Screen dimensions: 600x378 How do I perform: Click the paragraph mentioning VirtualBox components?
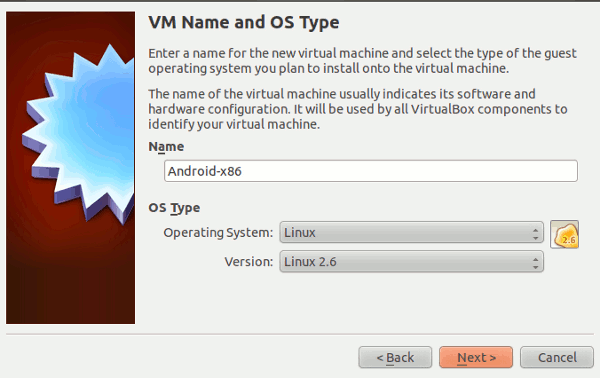click(x=358, y=109)
